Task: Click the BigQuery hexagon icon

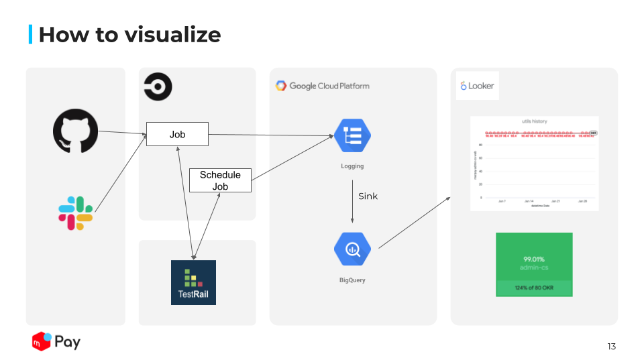Action: (x=352, y=249)
